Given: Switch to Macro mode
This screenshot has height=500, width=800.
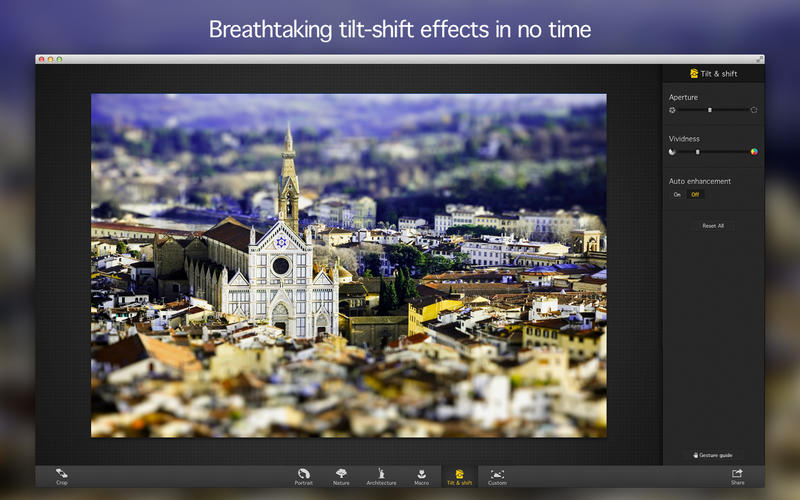Looking at the screenshot, I should tap(421, 477).
